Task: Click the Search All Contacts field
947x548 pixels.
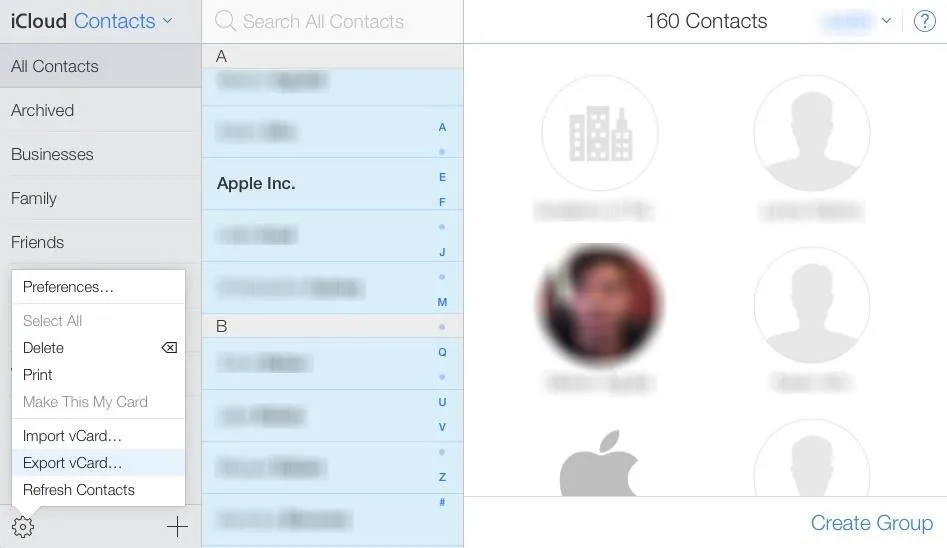Action: point(332,21)
